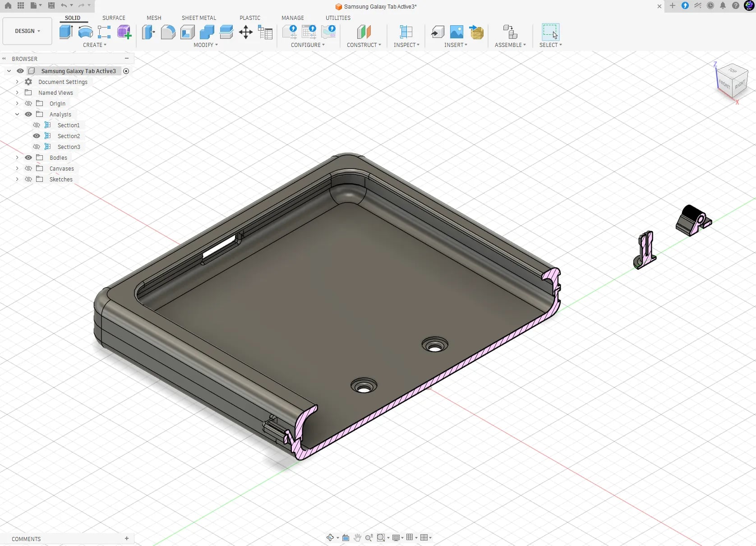Click the Orbit navigation icon
This screenshot has width=756, height=546.
pyautogui.click(x=330, y=537)
